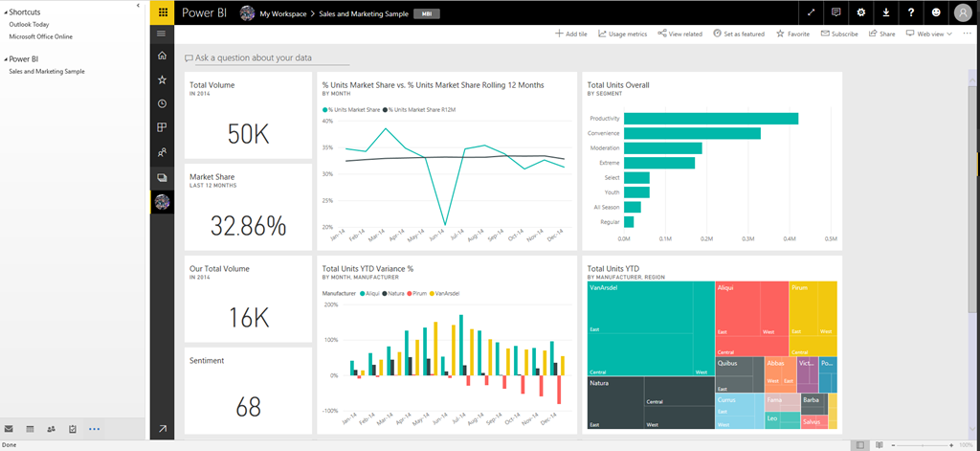
Task: Click Set as featured option
Action: [x=738, y=34]
